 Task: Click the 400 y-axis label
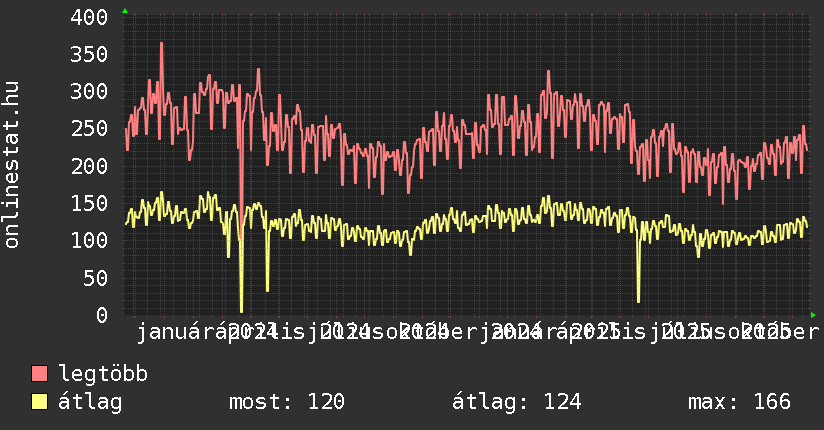[x=89, y=18]
